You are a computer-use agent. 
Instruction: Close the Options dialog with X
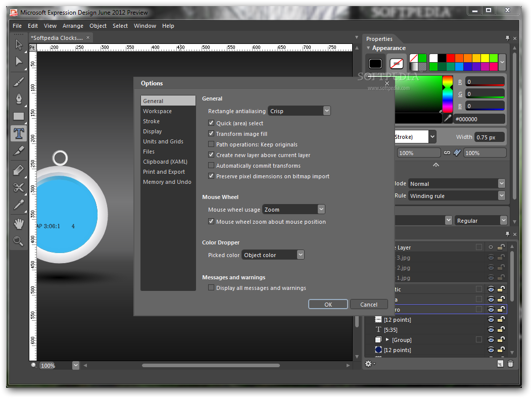point(387,83)
